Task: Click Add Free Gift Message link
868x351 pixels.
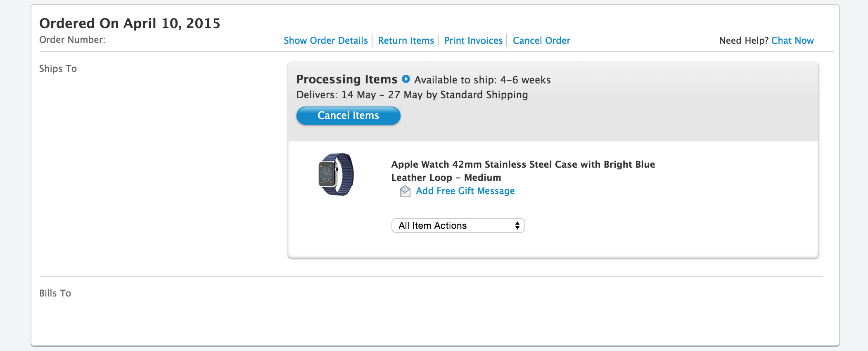Action: (x=465, y=191)
